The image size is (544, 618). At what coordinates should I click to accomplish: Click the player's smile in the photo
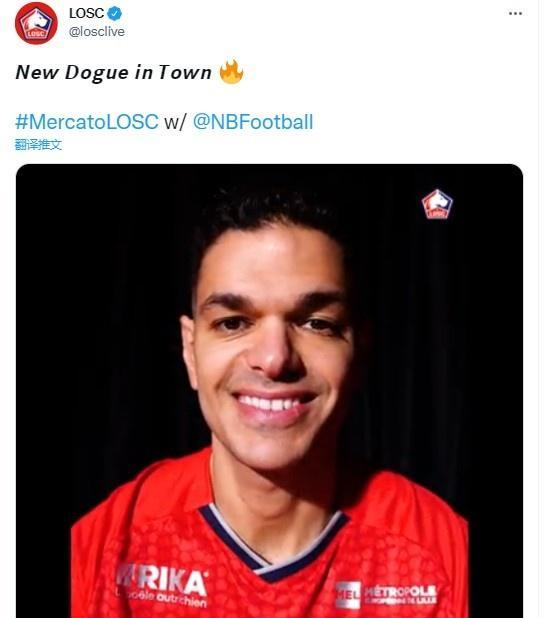[x=274, y=406]
